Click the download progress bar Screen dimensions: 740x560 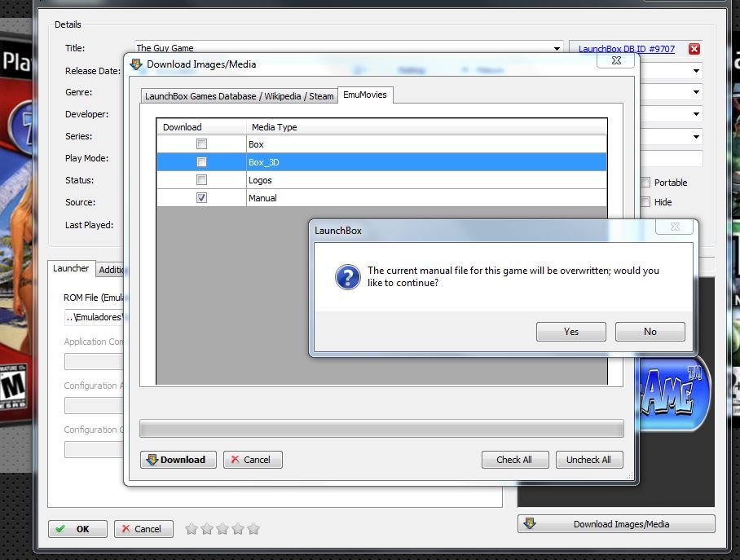[381, 429]
